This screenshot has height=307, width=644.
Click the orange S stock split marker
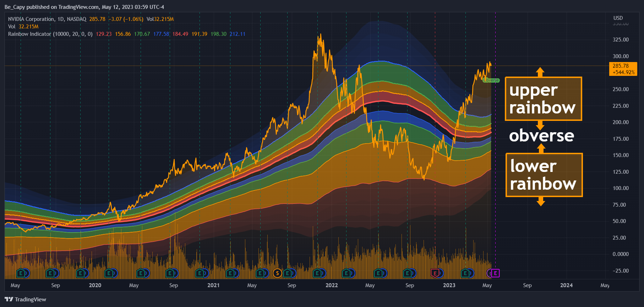coord(277,273)
